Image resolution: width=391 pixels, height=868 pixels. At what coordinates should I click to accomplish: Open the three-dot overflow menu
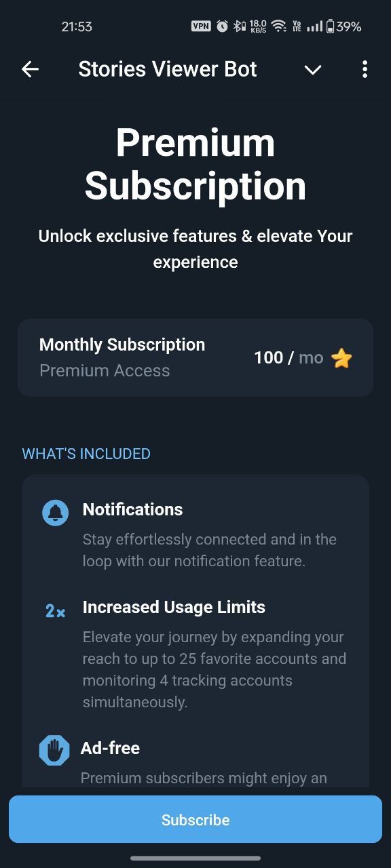pos(365,69)
